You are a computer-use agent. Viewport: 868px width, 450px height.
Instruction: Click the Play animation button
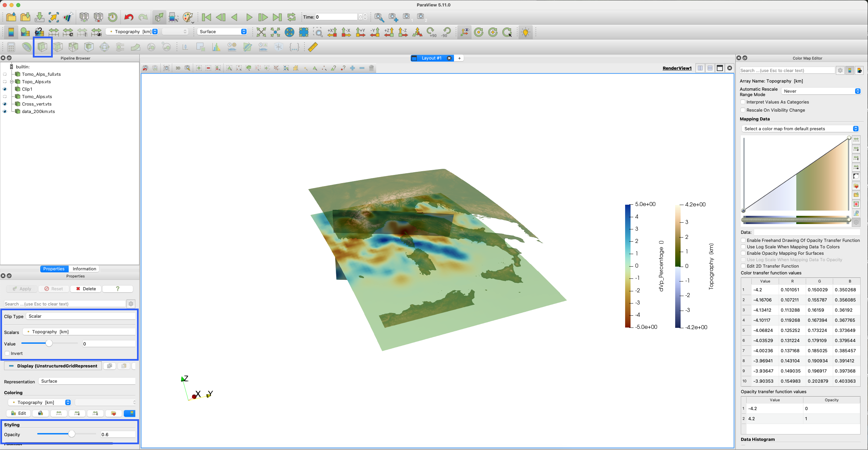tap(249, 17)
